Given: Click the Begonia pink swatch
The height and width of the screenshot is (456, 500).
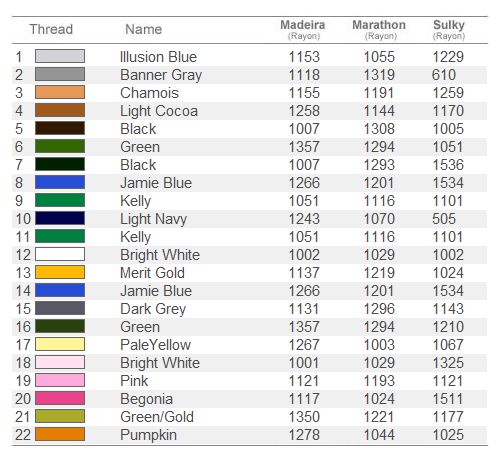Looking at the screenshot, I should click(x=60, y=398).
